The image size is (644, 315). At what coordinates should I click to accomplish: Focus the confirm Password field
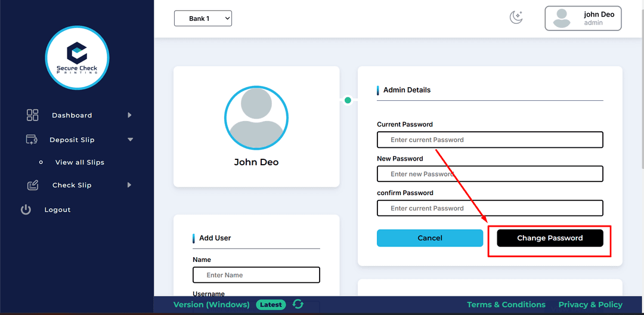[x=490, y=208]
